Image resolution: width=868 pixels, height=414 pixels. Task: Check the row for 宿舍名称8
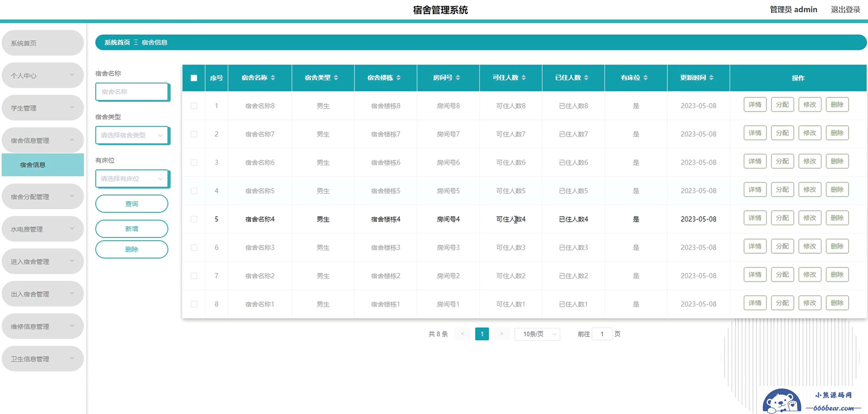click(194, 106)
